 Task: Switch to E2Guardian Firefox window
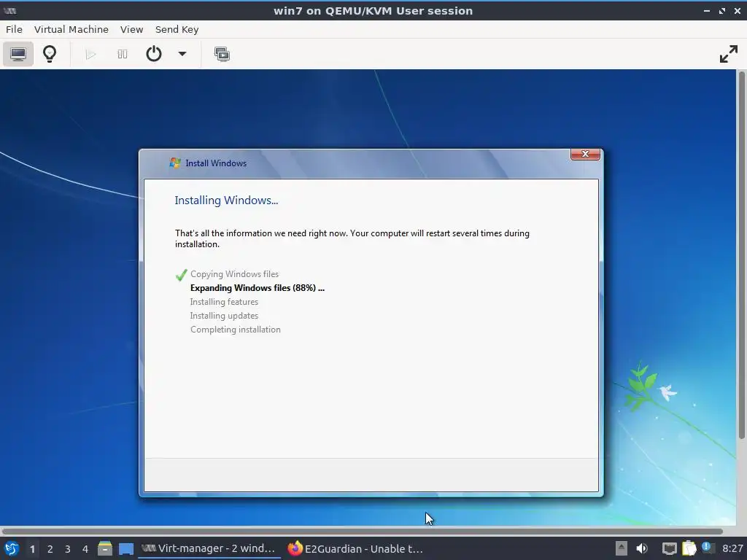[355, 548]
